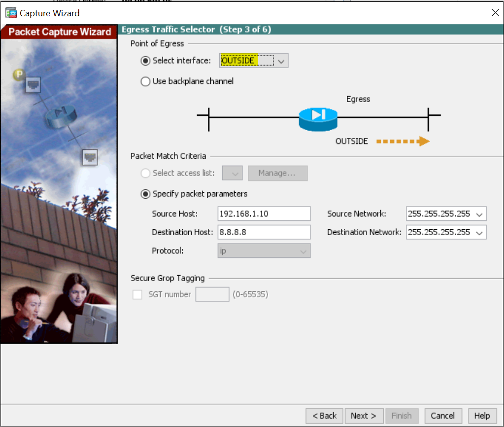Screen dimensions: 504x427
Task: Click the upper network port icon in sidebar
Action: [x=33, y=85]
